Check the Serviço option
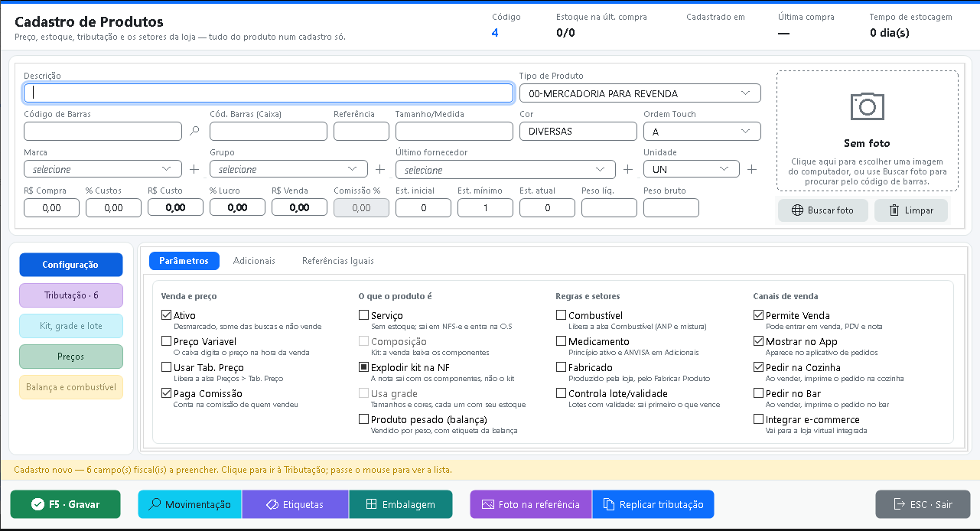 click(364, 315)
